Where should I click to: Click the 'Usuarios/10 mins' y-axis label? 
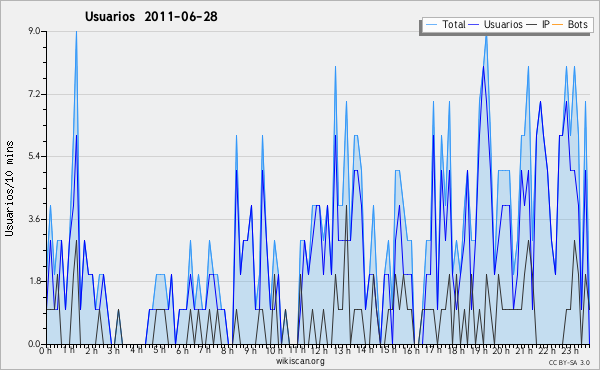(9, 188)
